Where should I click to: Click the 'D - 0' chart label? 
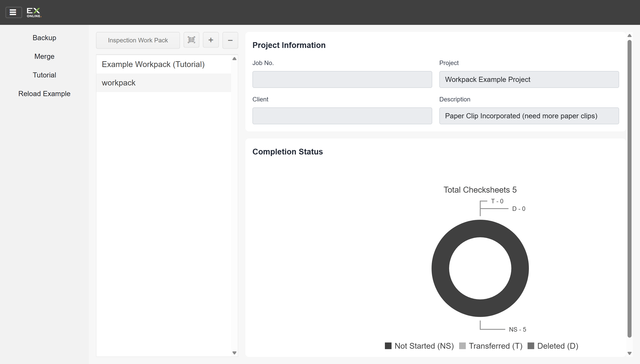pyautogui.click(x=519, y=209)
